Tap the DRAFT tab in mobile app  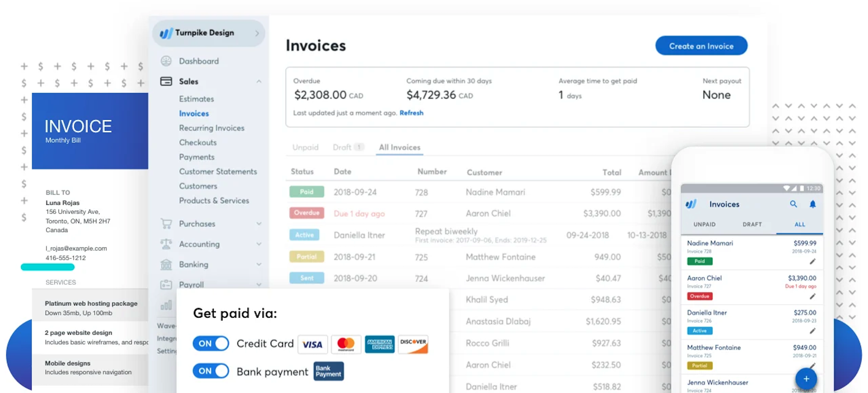pos(752,224)
